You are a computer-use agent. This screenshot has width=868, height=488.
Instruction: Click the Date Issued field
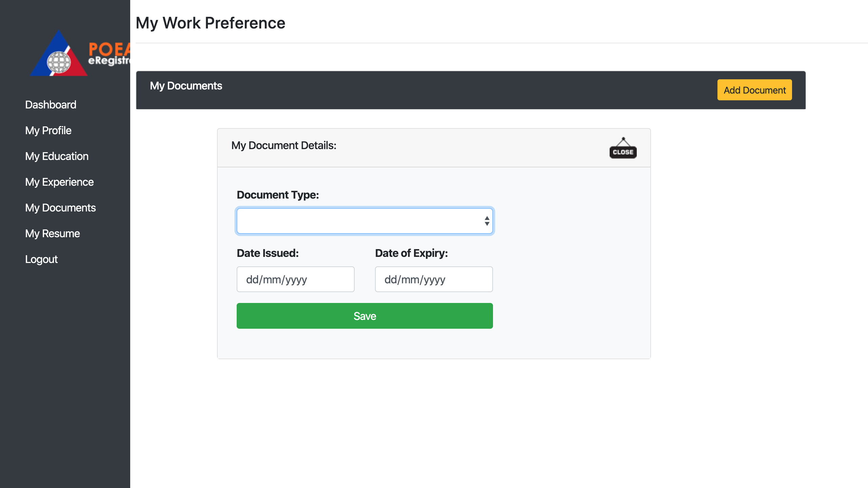[x=295, y=279]
